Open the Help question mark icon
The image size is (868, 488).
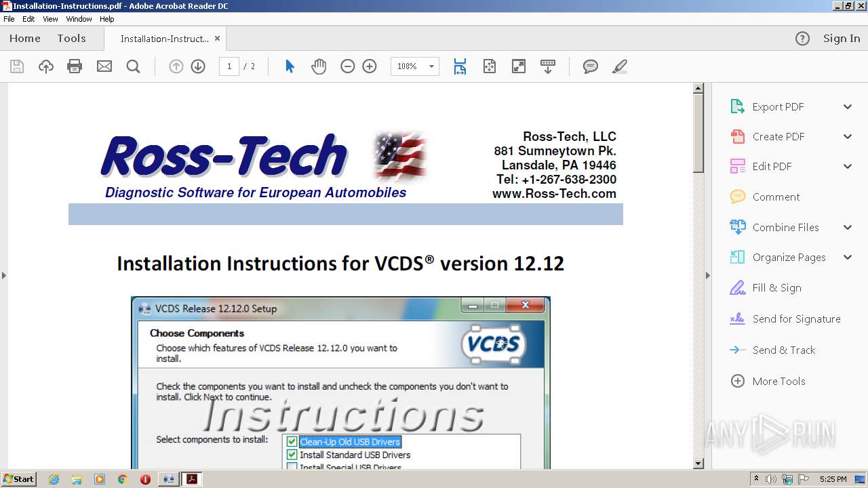(802, 39)
